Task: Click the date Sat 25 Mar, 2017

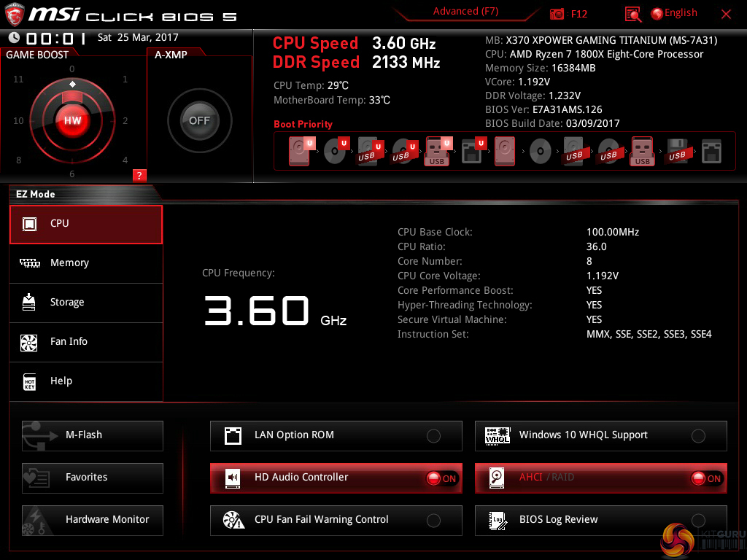Action: click(x=138, y=38)
